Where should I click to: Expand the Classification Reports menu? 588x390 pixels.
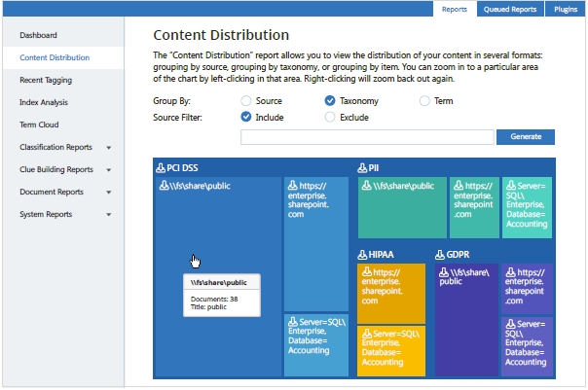click(109, 148)
